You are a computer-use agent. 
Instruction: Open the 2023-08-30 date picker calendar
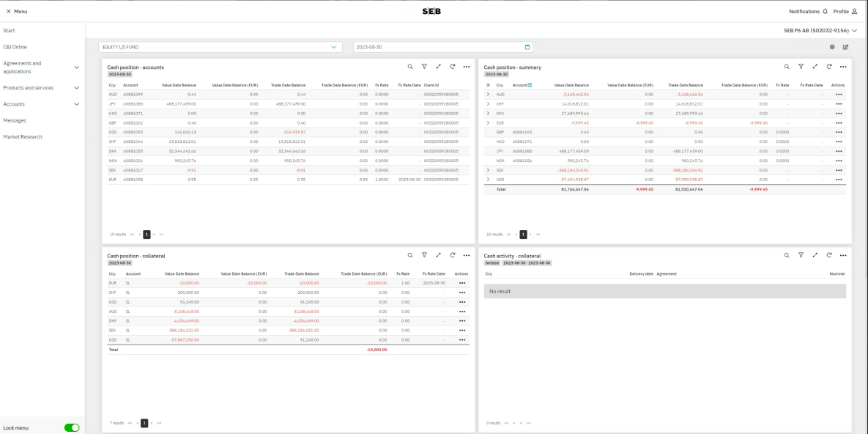click(527, 46)
